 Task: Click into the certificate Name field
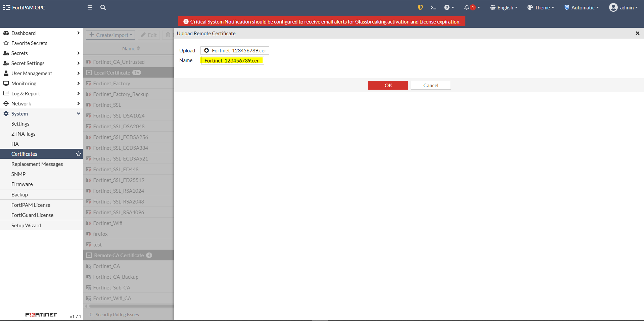[232, 60]
